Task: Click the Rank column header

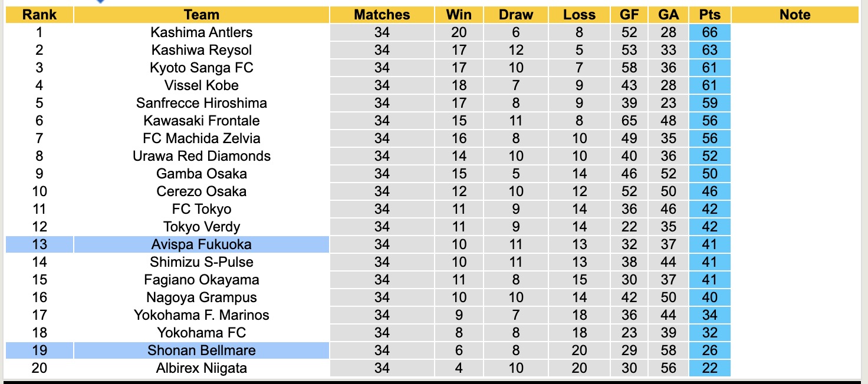Action: 39,15
